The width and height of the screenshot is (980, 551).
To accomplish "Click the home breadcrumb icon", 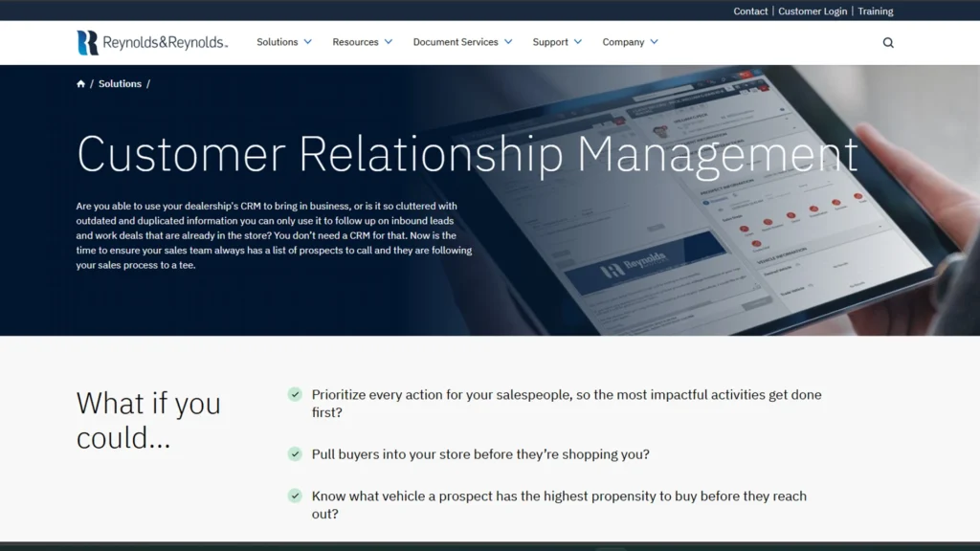I will (x=80, y=84).
